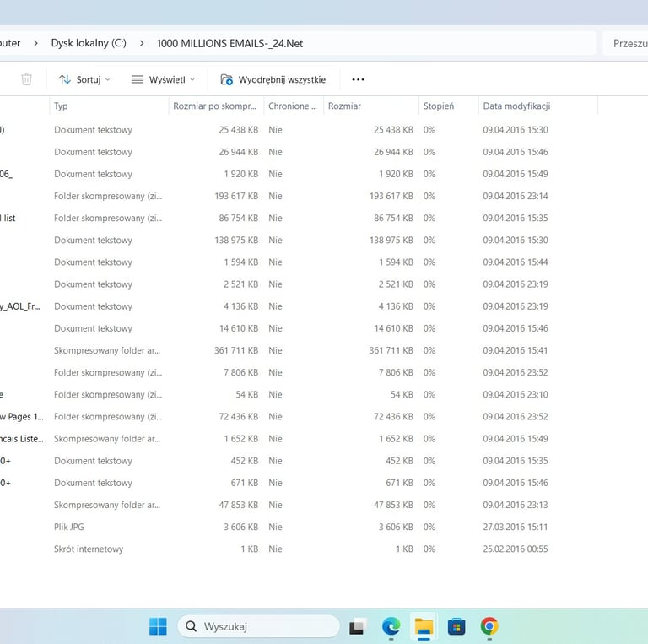Viewport: 648px width, 644px height.
Task: Click the 452 KB size cell
Action: [x=399, y=461]
